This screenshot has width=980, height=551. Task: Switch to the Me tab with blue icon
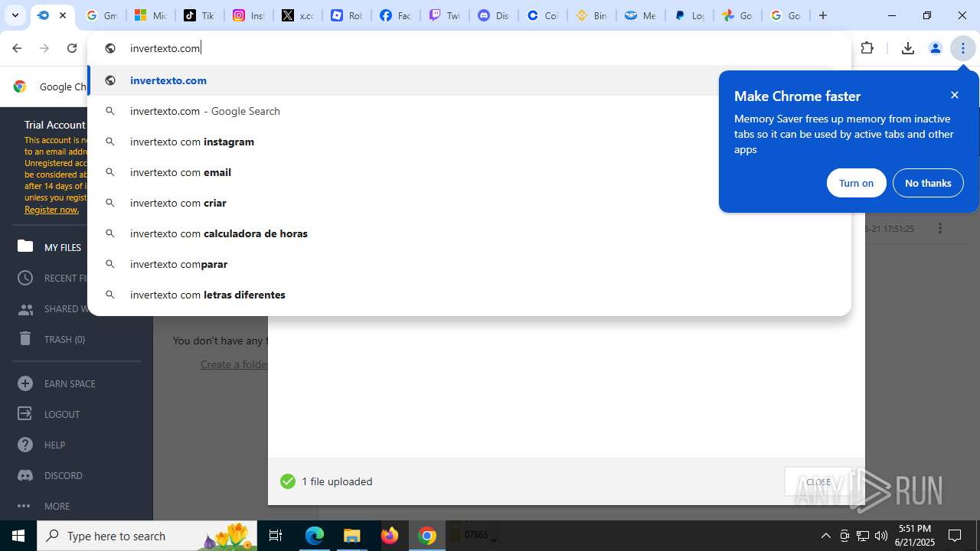point(640,15)
